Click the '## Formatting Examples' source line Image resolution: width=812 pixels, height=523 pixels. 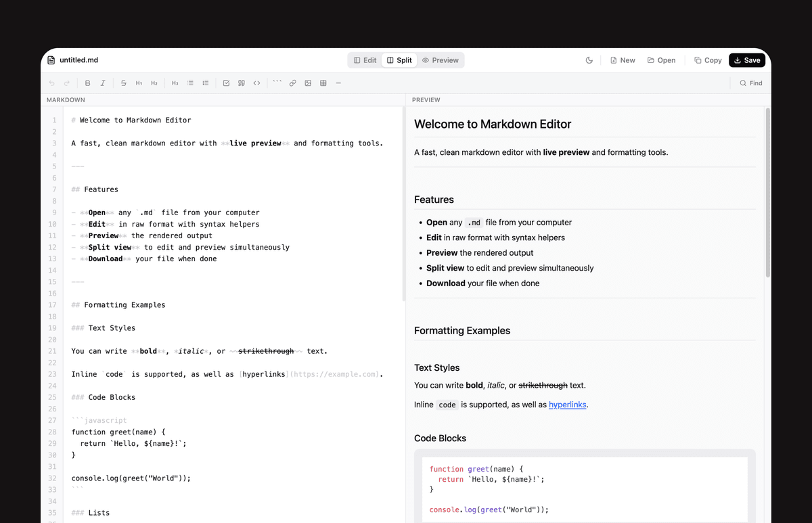118,305
